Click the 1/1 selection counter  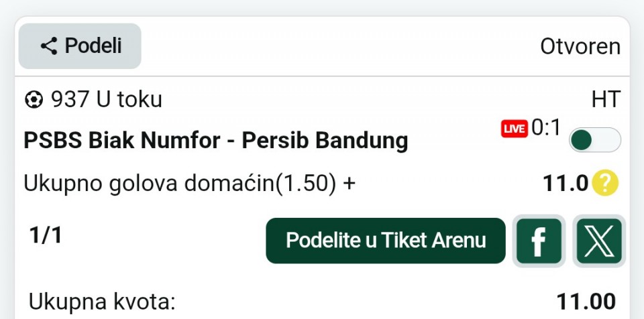(x=46, y=235)
